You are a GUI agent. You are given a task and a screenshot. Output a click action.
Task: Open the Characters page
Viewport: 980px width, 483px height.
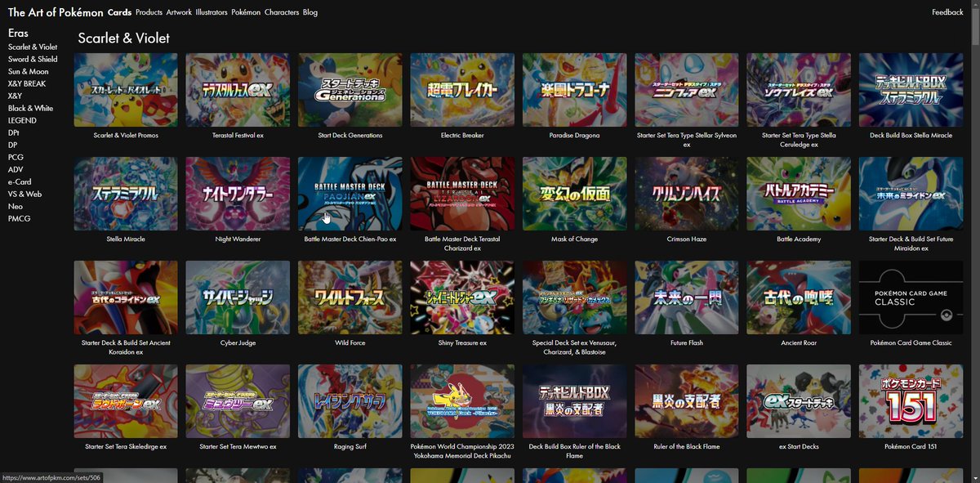[x=282, y=12]
